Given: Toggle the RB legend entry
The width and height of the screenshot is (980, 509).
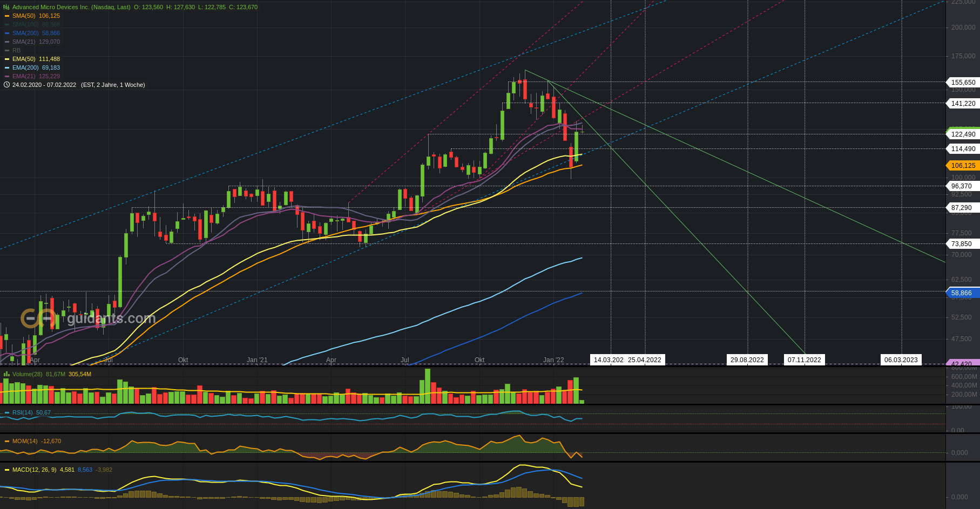Looking at the screenshot, I should pos(16,50).
